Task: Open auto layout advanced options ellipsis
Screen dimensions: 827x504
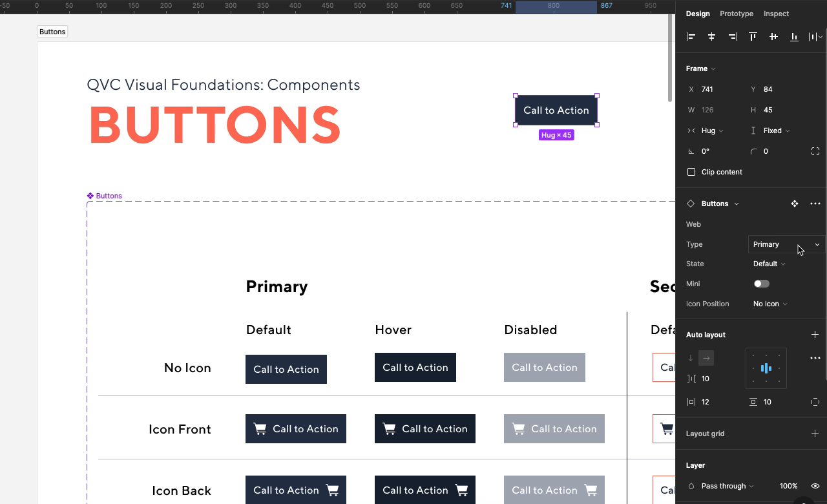Action: (815, 358)
